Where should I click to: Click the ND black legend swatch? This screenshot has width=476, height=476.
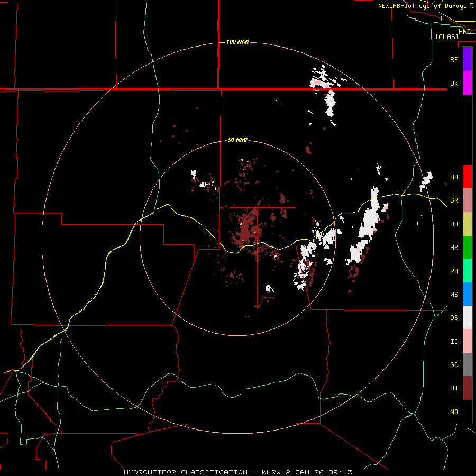pyautogui.click(x=467, y=411)
